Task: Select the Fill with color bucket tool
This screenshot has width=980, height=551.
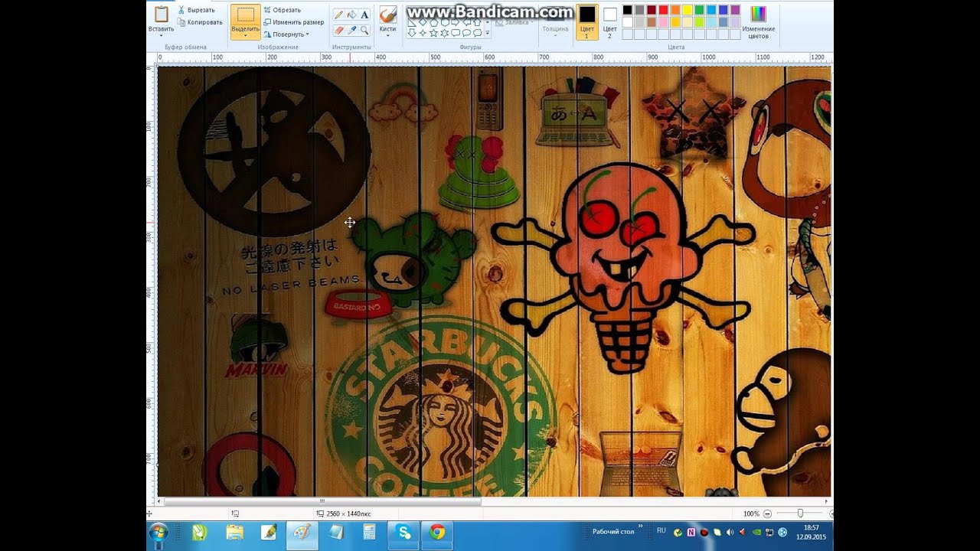Action: click(x=351, y=15)
